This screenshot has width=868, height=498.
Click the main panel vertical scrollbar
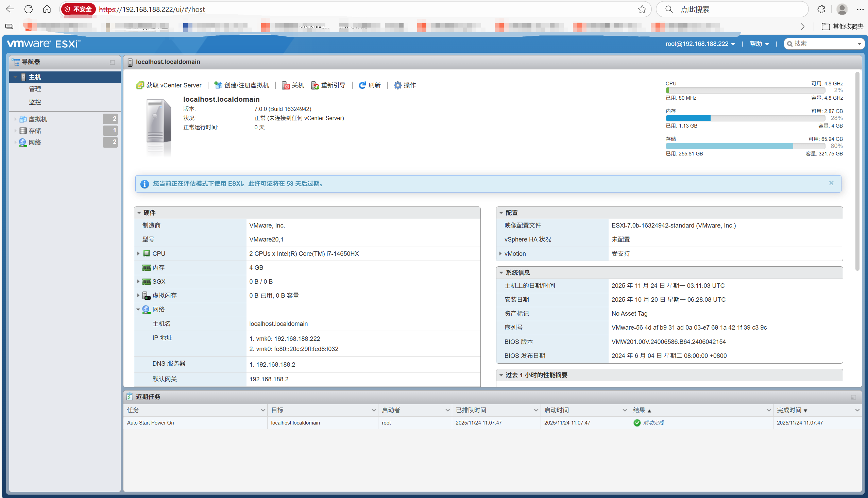[857, 171]
